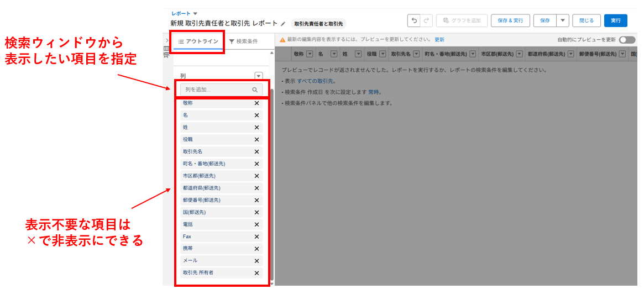Open the 役職 column header dropdown

(383, 54)
